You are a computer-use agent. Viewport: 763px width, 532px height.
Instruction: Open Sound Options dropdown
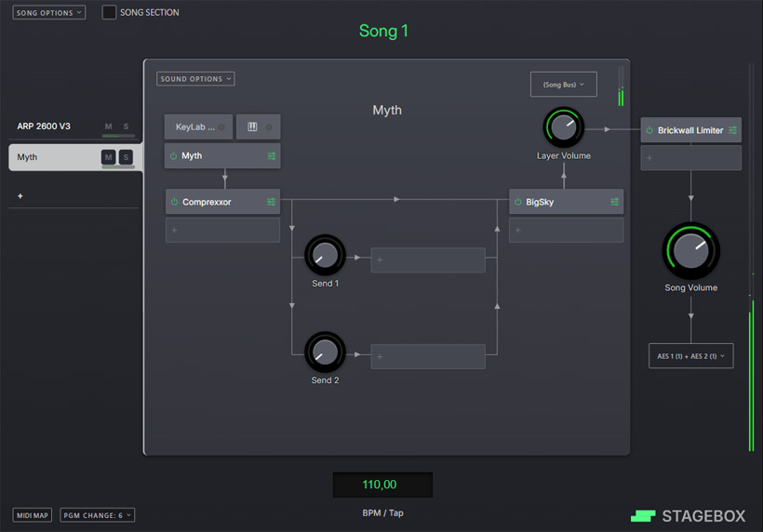(x=195, y=79)
